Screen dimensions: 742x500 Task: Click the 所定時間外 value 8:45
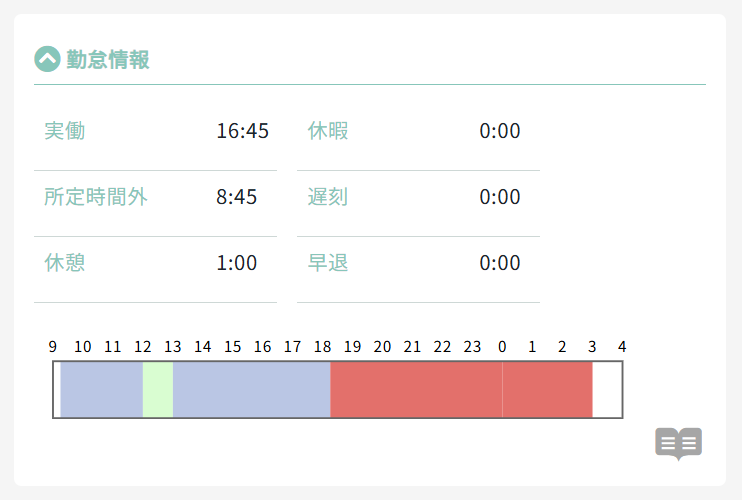(x=236, y=197)
